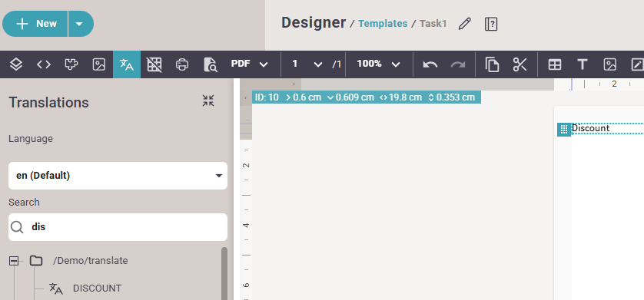The image size is (644, 300).
Task: Open the 100% zoom dropdown
Action: pyautogui.click(x=378, y=64)
